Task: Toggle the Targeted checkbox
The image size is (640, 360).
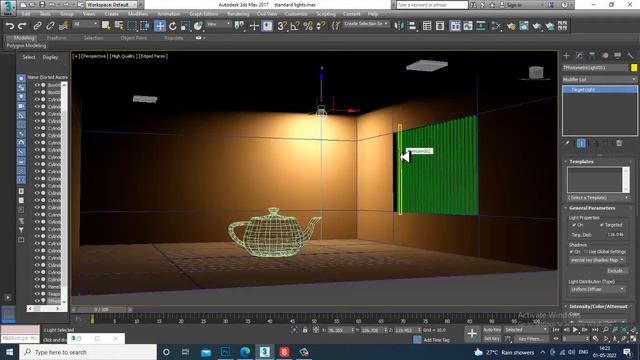Action: (x=602, y=225)
